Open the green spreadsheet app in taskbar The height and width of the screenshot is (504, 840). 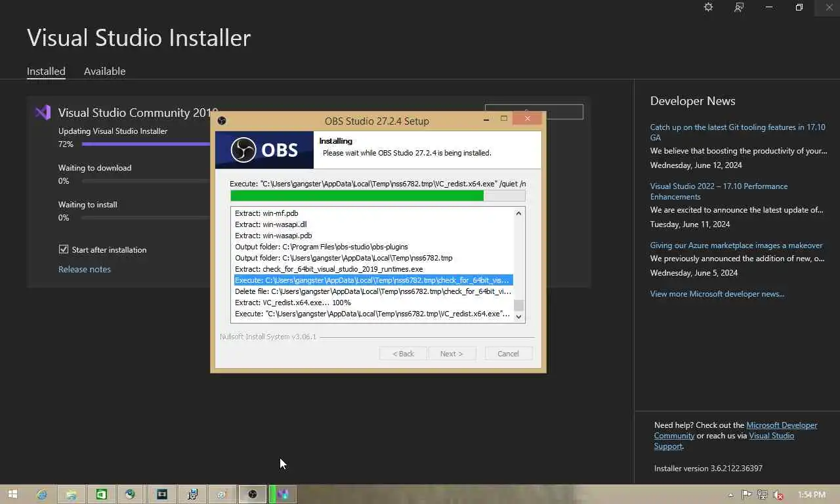(x=101, y=494)
